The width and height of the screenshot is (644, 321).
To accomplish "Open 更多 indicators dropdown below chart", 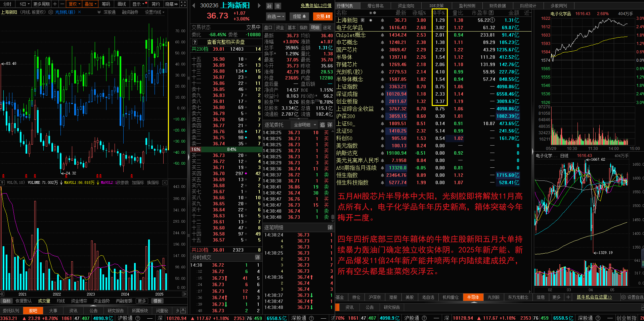I will [142, 301].
